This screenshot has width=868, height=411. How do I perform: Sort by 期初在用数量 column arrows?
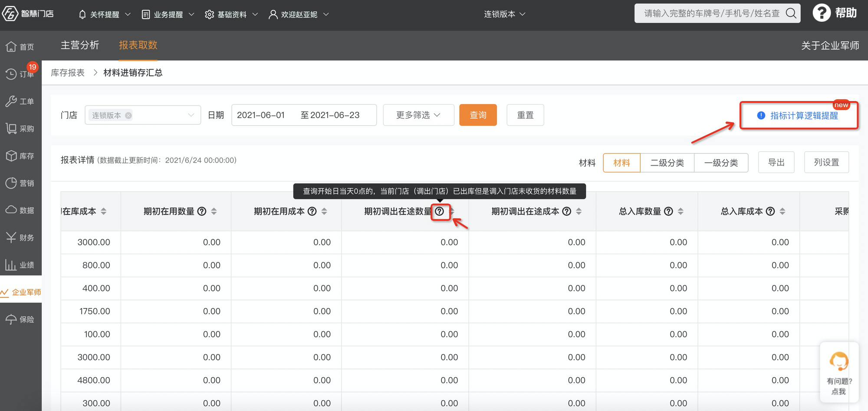[214, 211]
